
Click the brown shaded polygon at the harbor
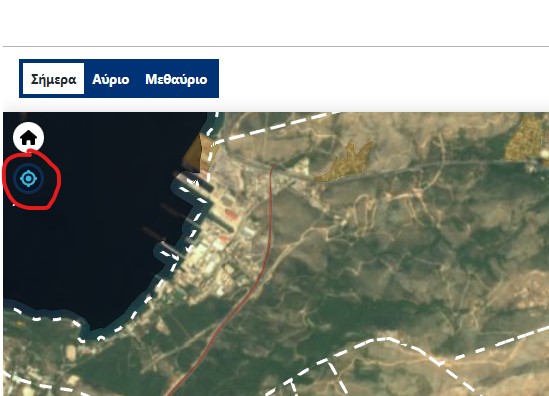pos(200,153)
